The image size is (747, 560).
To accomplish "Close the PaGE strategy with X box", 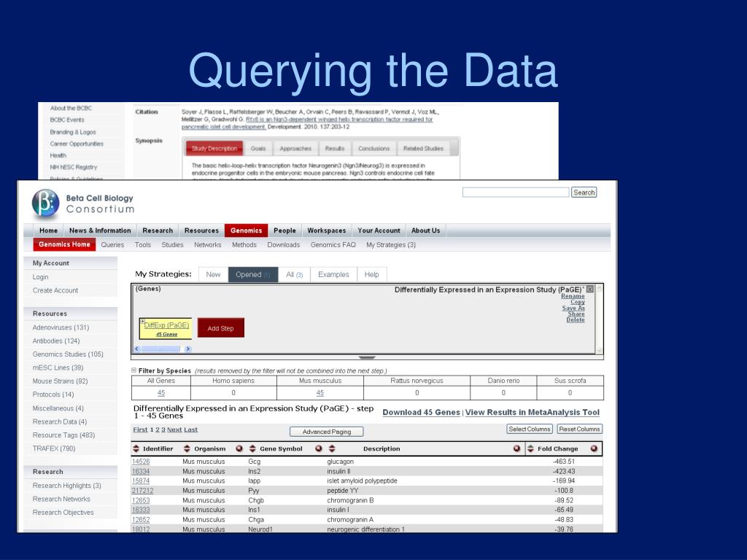I will [x=589, y=289].
